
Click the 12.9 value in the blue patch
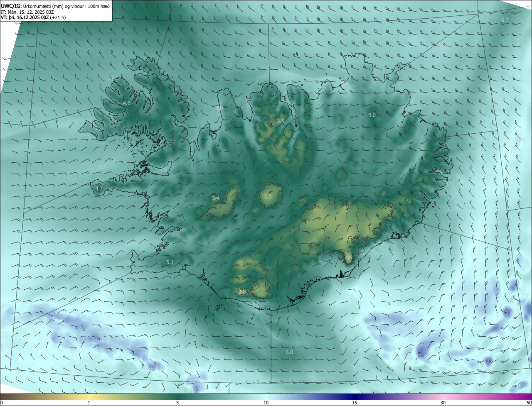pyautogui.click(x=421, y=356)
